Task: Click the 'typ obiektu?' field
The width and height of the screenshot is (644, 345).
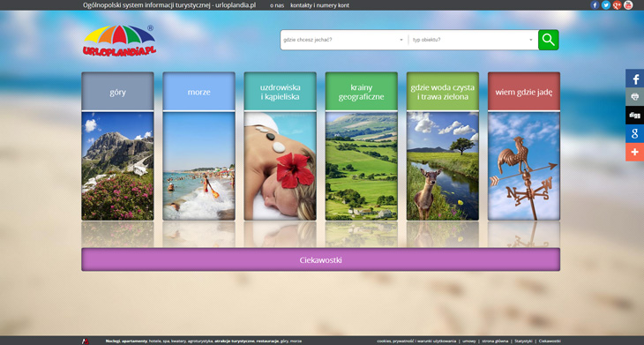Action: click(473, 40)
